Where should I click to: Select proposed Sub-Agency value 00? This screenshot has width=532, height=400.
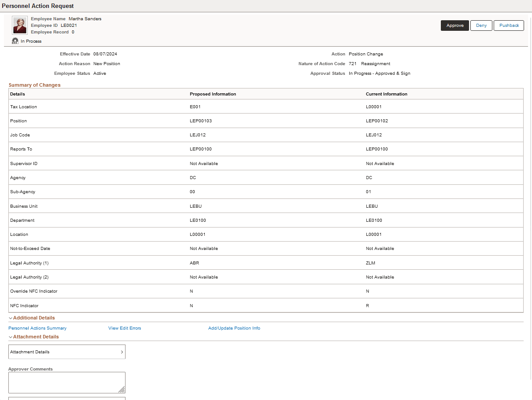(x=192, y=192)
